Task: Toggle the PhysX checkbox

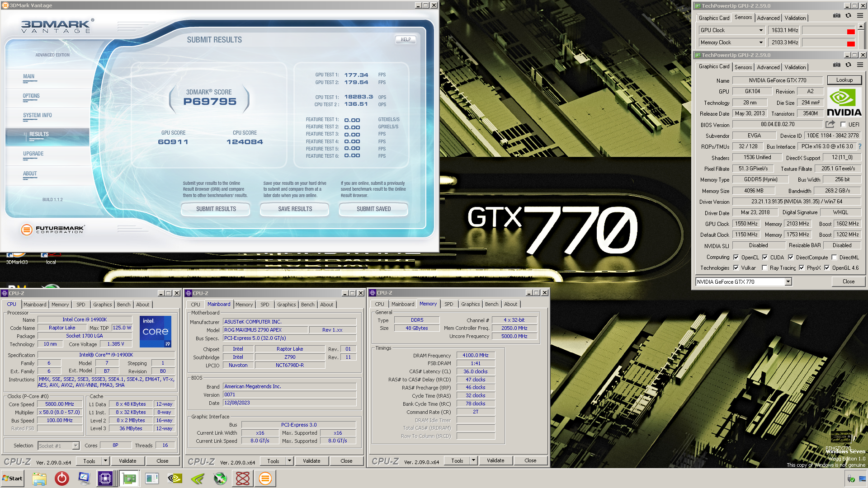Action: pyautogui.click(x=802, y=267)
